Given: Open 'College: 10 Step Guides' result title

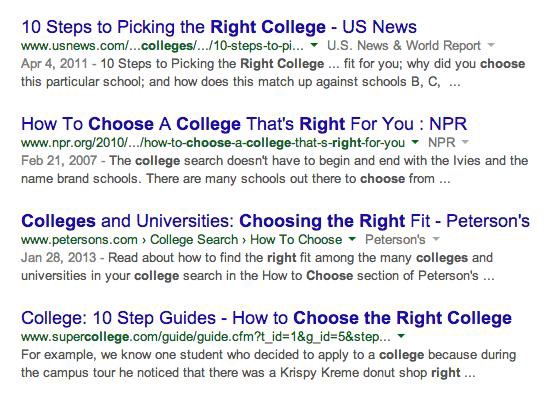Looking at the screenshot, I should (x=266, y=318).
